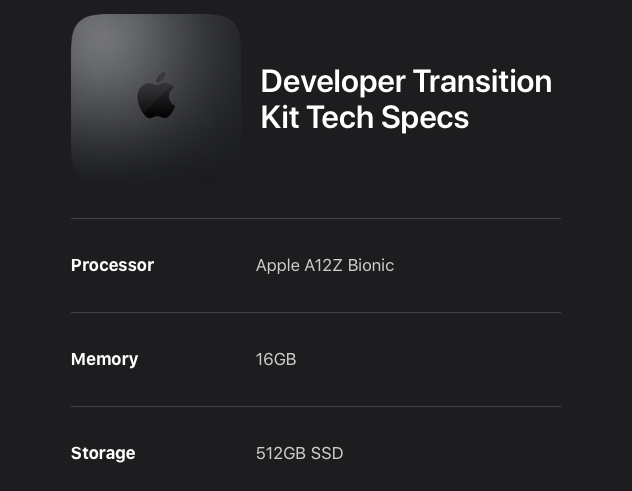The height and width of the screenshot is (491, 632).
Task: Select the Memory label
Action: [x=104, y=360]
